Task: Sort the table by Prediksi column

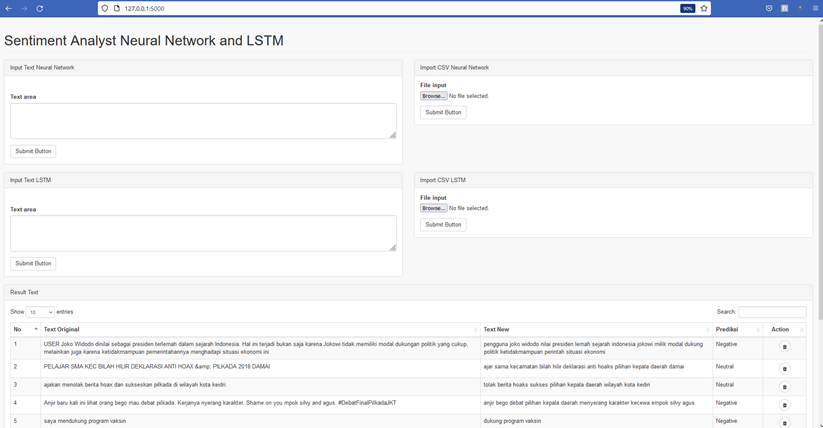Action: [737, 329]
